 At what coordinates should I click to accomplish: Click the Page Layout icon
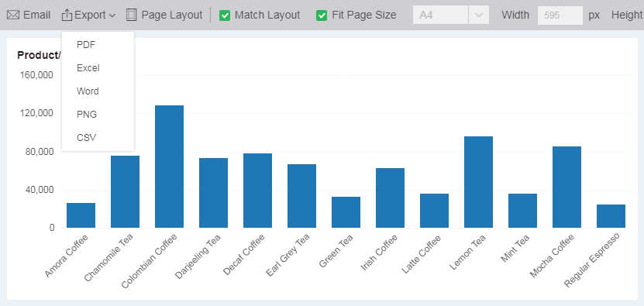[x=131, y=15]
